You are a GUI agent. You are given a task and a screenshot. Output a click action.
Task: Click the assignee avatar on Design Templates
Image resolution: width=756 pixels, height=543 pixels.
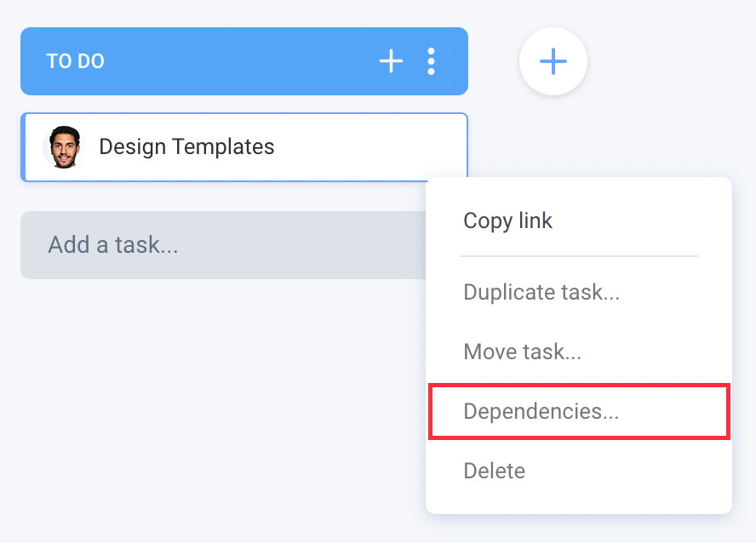click(x=64, y=147)
